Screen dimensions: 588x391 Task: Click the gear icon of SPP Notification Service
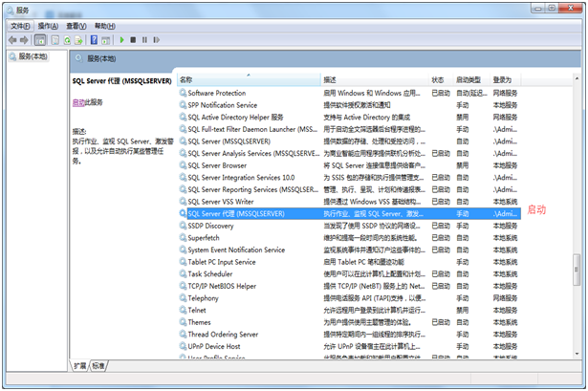(183, 104)
